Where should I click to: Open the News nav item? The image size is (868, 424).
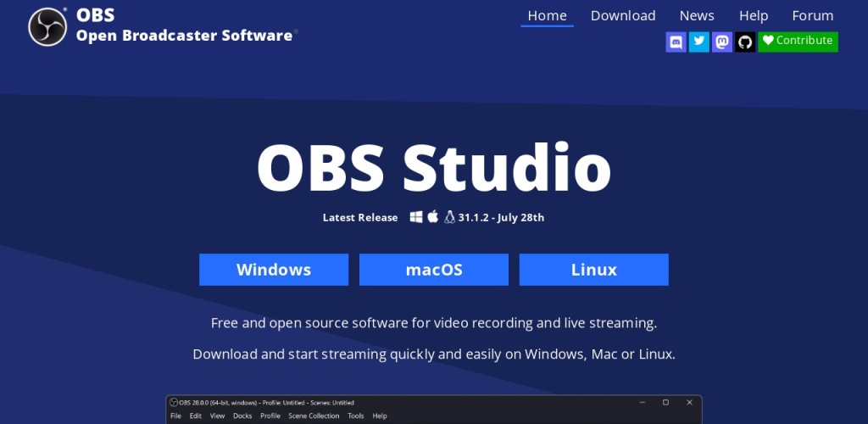point(697,16)
